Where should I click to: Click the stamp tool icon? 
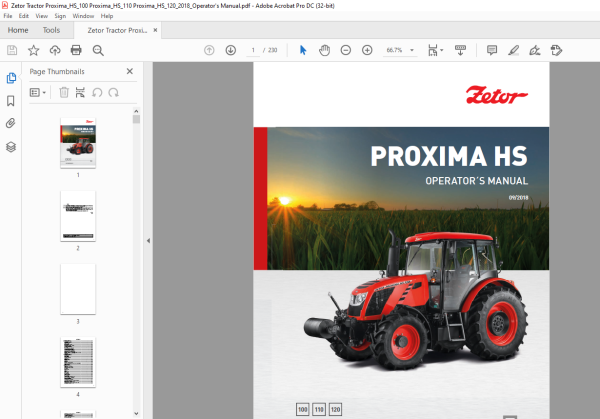point(556,50)
